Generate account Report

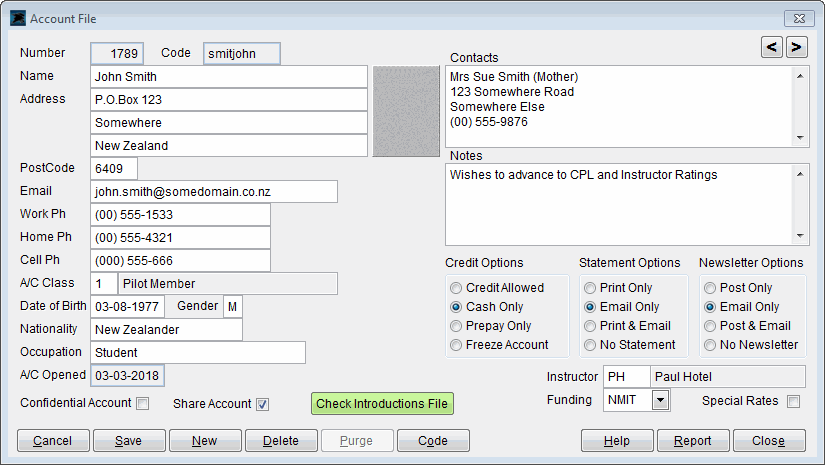[x=693, y=441]
